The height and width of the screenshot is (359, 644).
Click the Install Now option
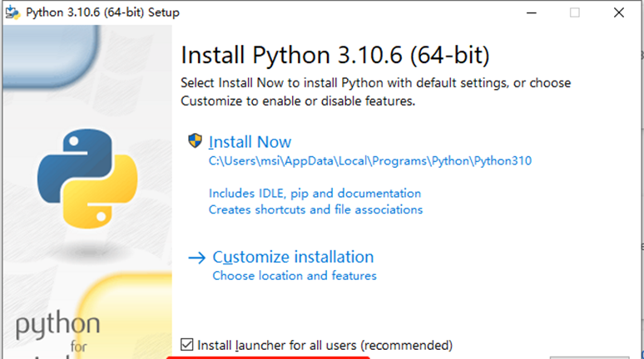click(250, 142)
